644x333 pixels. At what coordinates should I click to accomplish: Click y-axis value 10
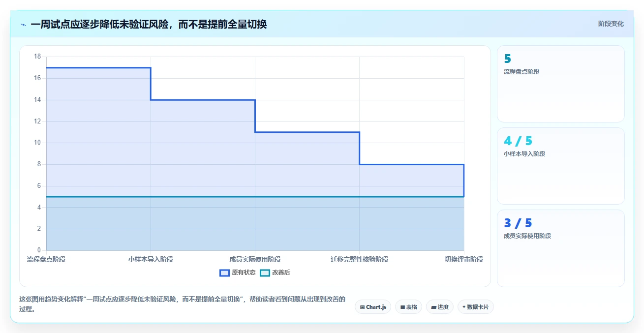point(37,143)
